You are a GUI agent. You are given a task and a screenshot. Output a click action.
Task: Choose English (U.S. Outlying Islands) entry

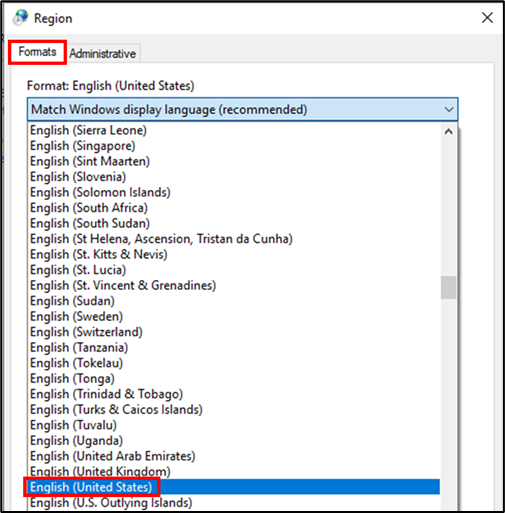234,503
